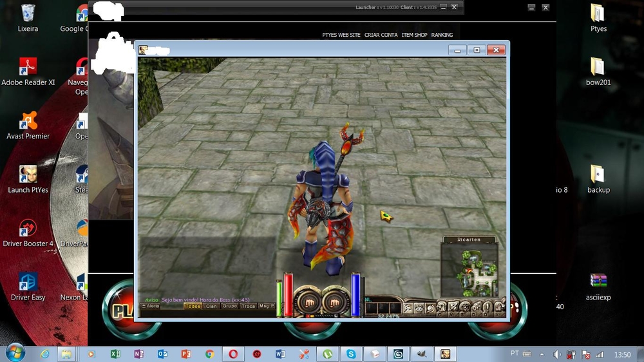This screenshot has height=362, width=644.
Task: Toggle the run/walk running-figure icon
Action: [x=407, y=308]
